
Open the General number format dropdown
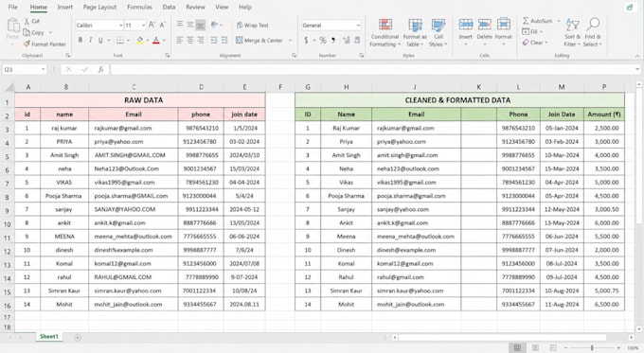click(358, 25)
